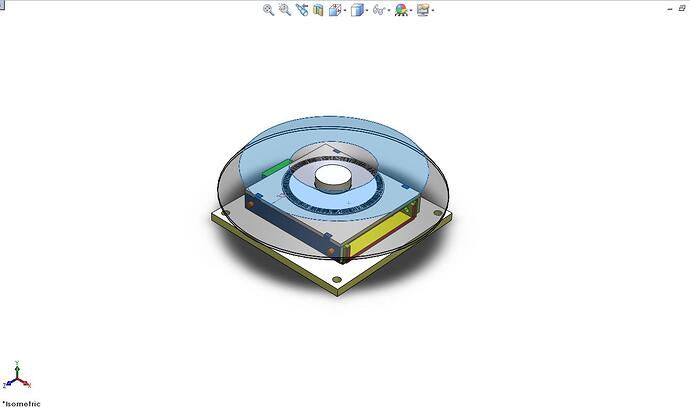Open the View Orientation cube icon
This screenshot has height=408, width=690.
pos(335,10)
